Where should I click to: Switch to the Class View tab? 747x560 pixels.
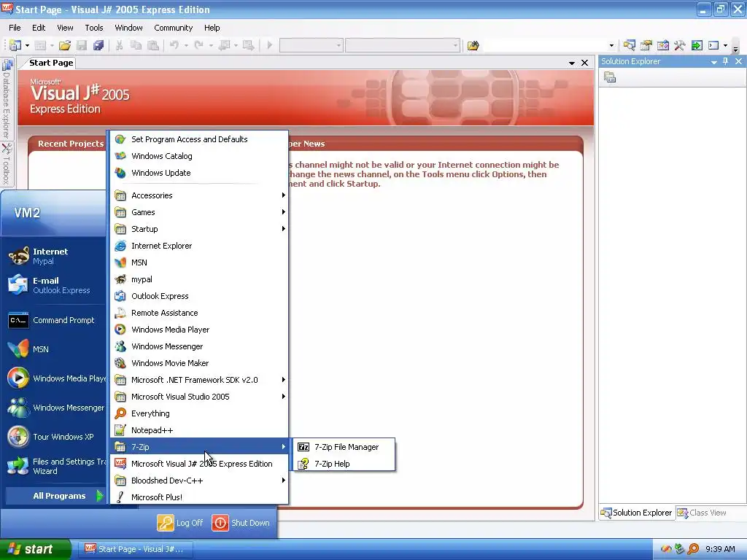tap(702, 513)
